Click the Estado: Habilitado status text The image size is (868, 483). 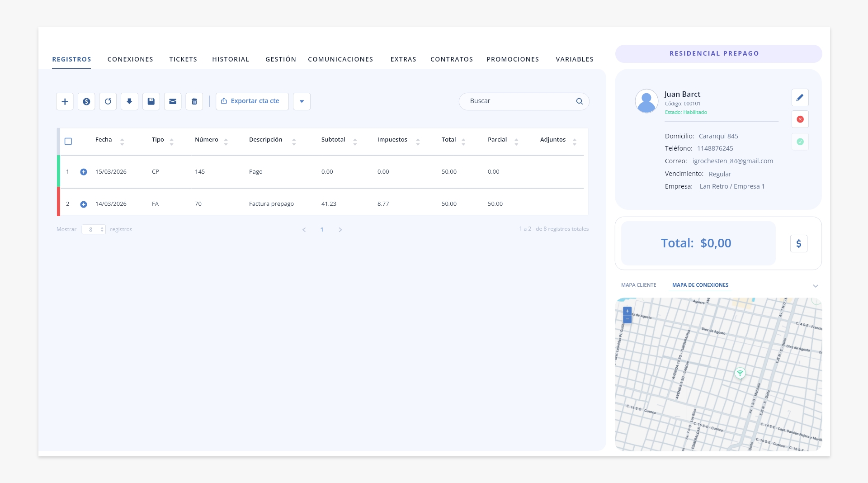pyautogui.click(x=686, y=112)
